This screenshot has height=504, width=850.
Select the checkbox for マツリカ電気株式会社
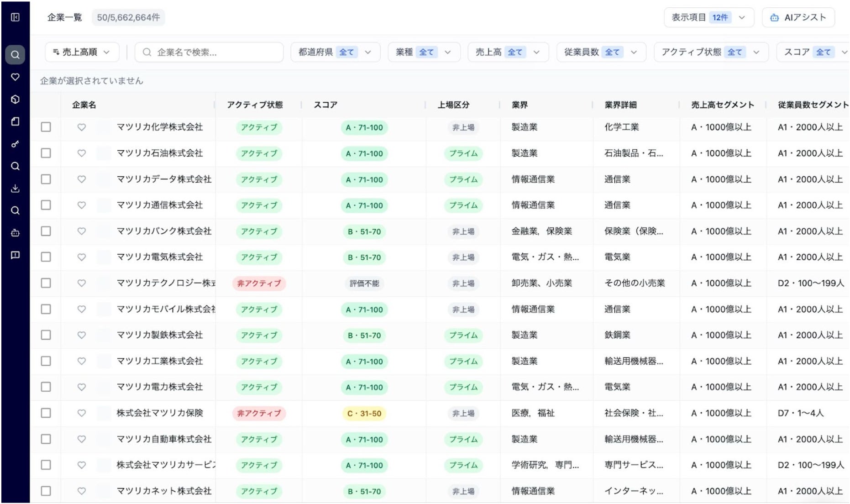click(46, 257)
